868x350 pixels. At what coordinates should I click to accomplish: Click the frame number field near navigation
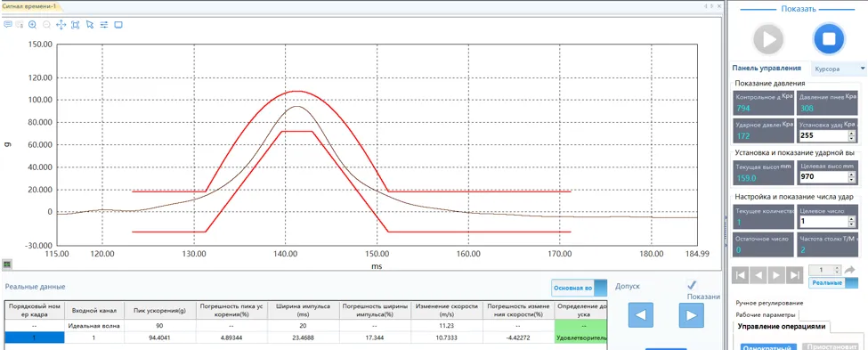point(824,270)
